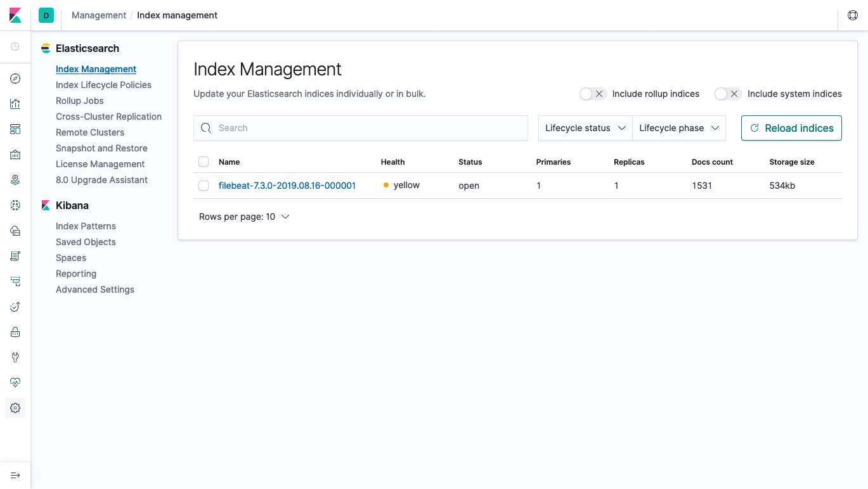Open the Lifecycle phase dropdown
This screenshot has width=868, height=489.
[x=678, y=128]
